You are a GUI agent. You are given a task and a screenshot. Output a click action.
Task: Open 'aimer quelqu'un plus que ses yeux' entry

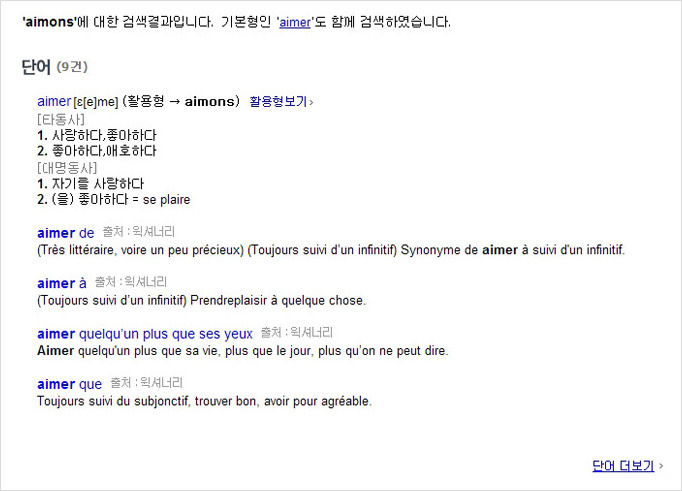point(145,334)
